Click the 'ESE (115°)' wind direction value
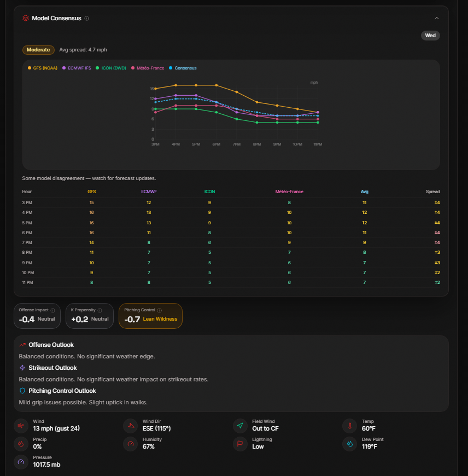Screen dimensions: 468x476 pyautogui.click(x=156, y=428)
